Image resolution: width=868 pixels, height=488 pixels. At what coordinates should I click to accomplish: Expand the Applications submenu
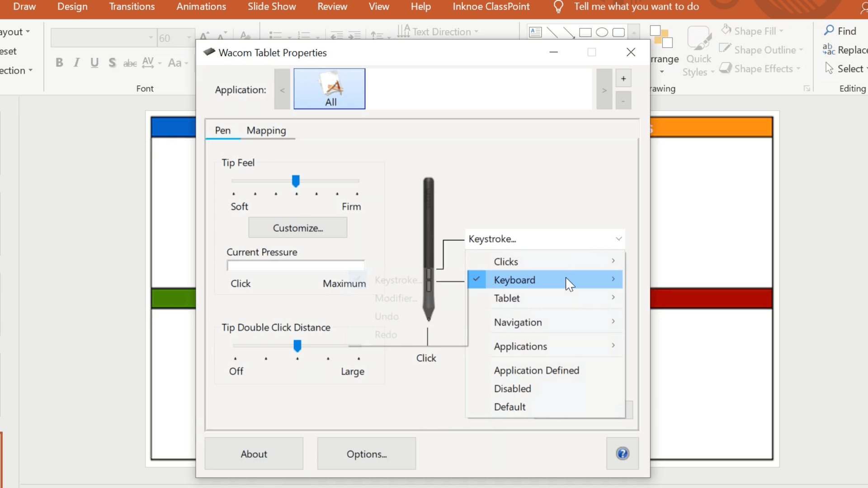(545, 346)
